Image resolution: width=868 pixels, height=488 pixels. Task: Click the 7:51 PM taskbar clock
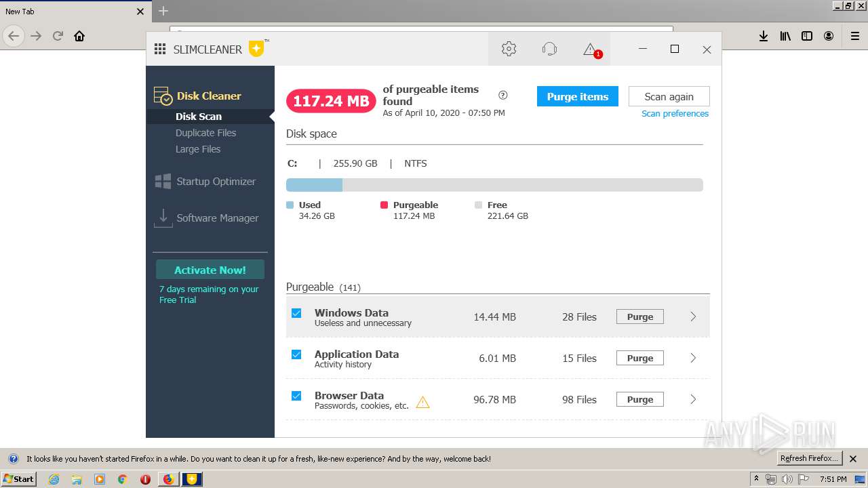point(833,479)
